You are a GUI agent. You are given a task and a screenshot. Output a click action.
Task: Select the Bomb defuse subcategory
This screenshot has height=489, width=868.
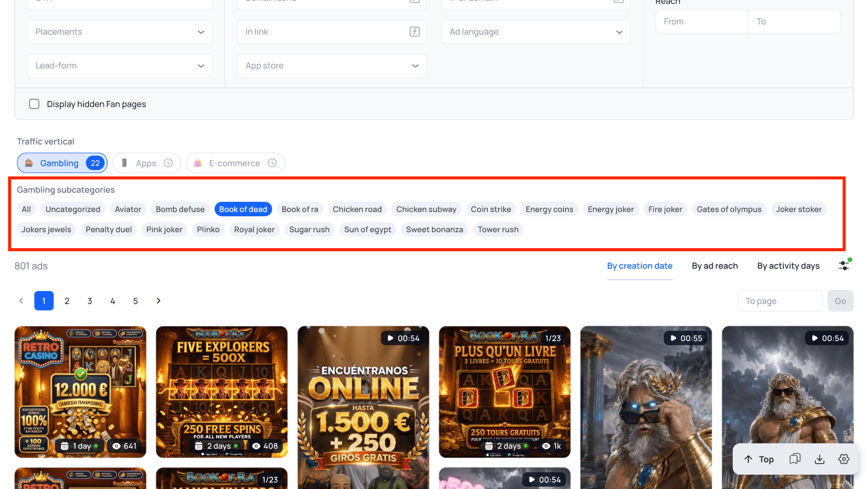(180, 209)
